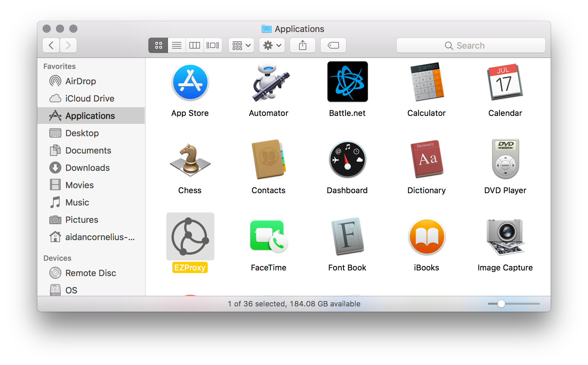Viewport: 588px width, 365px height.
Task: Select the Image Capture camera icon
Action: pos(505,237)
